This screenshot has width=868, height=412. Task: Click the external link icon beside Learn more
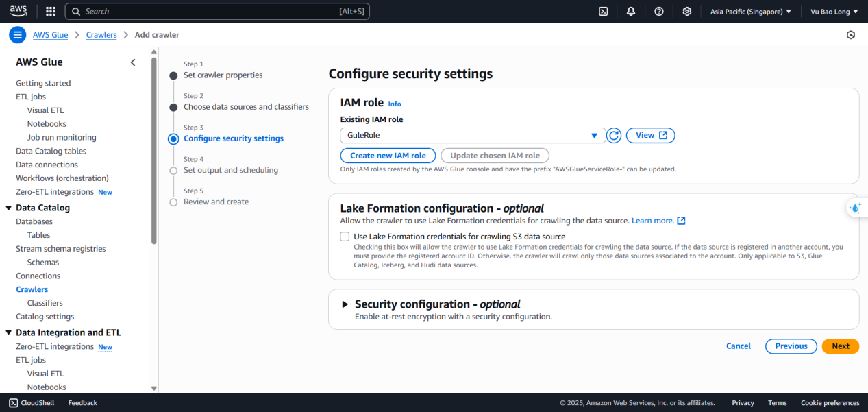point(681,221)
